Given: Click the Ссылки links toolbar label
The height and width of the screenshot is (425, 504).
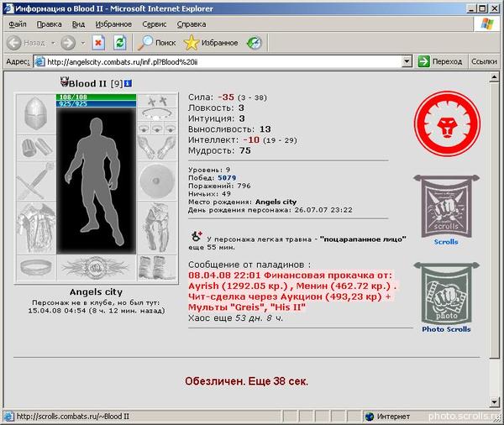Looking at the screenshot, I should pyautogui.click(x=484, y=61).
